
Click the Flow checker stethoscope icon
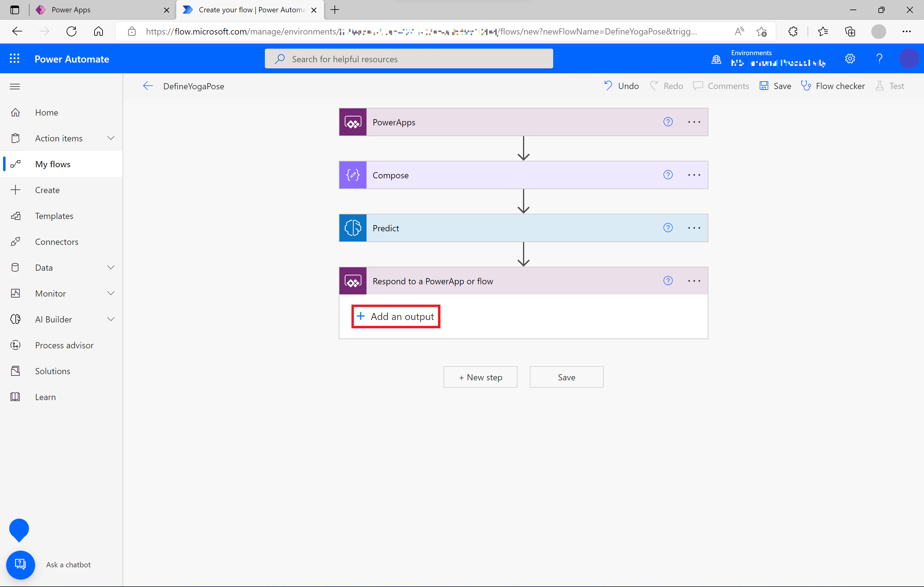[806, 86]
